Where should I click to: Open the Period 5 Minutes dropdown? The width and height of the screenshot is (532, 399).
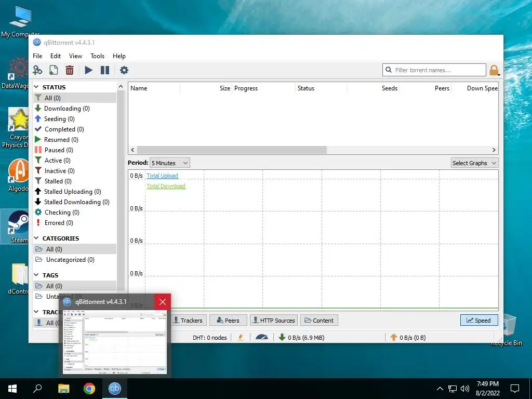click(170, 163)
